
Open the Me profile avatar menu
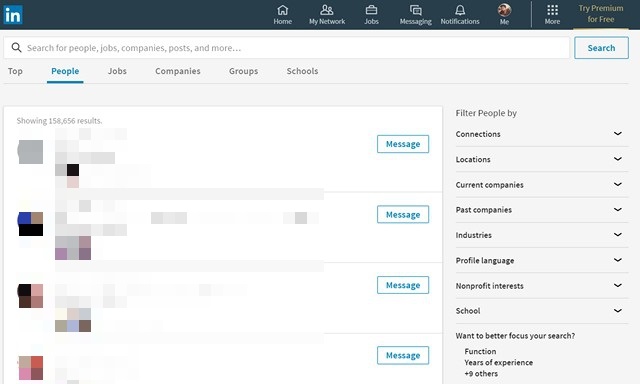pos(504,10)
